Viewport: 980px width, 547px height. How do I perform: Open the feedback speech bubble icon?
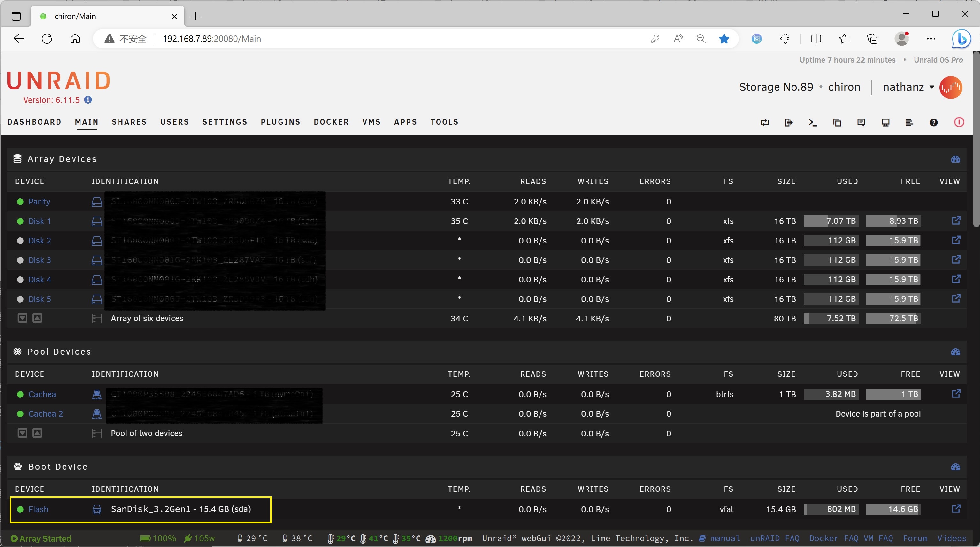coord(861,123)
